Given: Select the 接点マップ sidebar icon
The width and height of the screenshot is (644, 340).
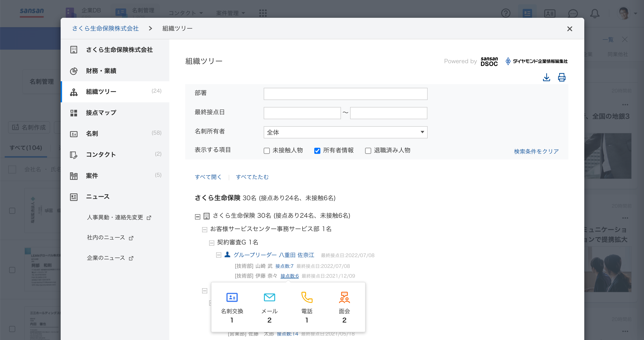Looking at the screenshot, I should 74,113.
